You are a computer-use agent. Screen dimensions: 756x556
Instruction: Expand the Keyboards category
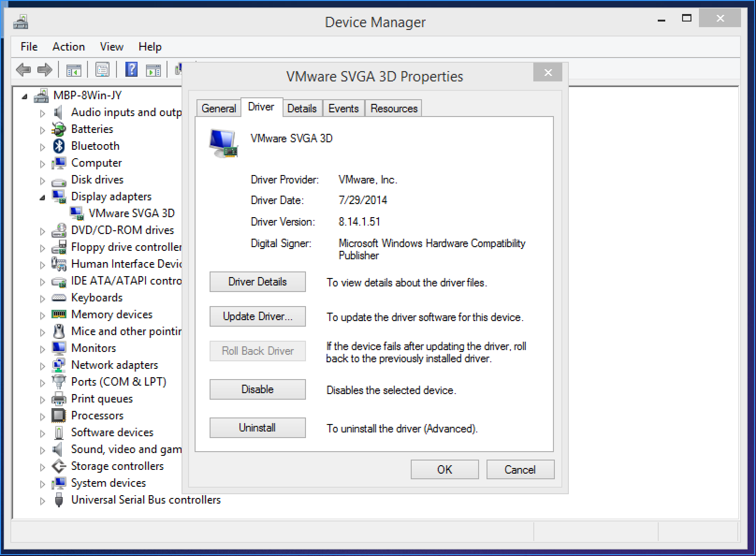click(43, 299)
